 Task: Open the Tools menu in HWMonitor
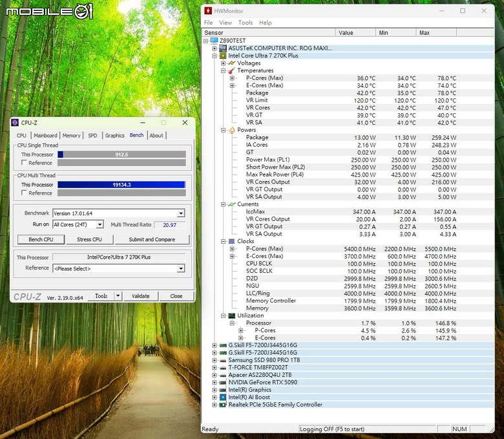tap(246, 23)
